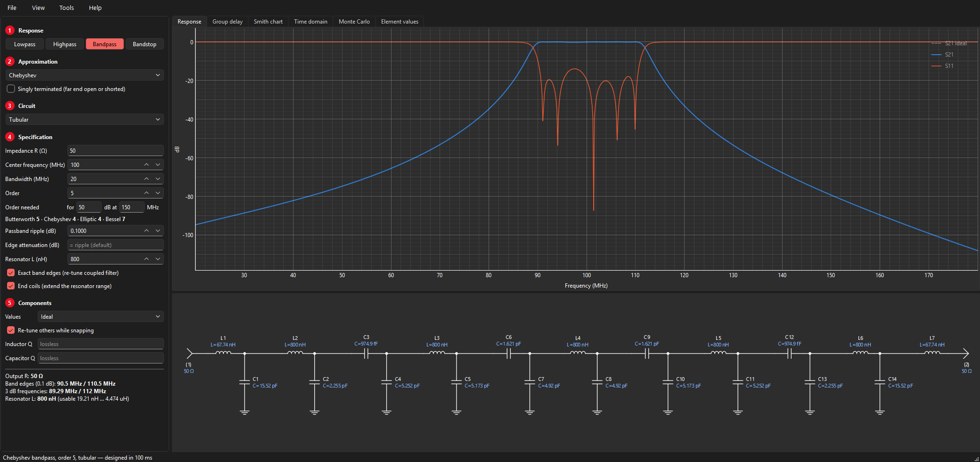This screenshot has width=980, height=462.
Task: Click the Capacitor Q input field
Action: click(x=100, y=358)
